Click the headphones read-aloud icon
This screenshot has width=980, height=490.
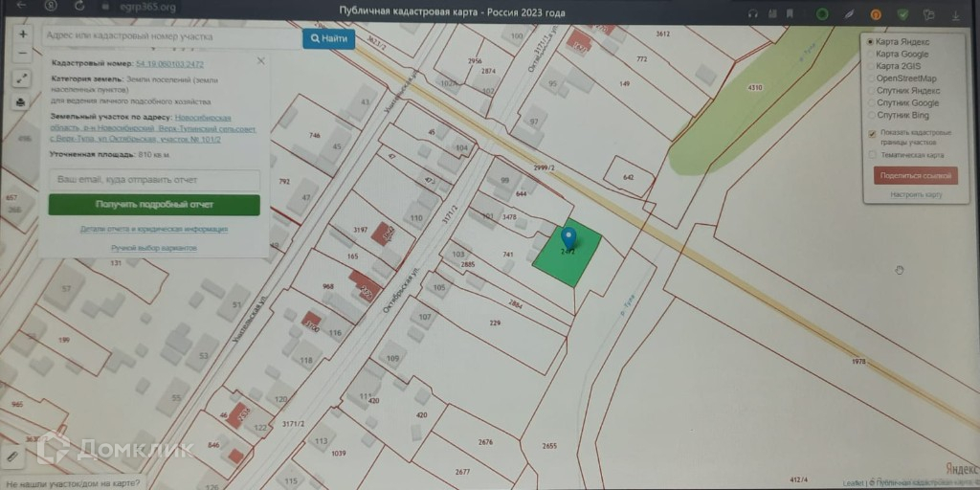click(x=752, y=13)
